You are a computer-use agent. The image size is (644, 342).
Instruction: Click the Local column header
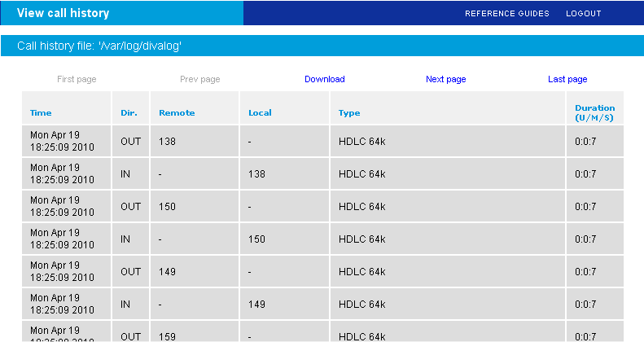pyautogui.click(x=260, y=113)
